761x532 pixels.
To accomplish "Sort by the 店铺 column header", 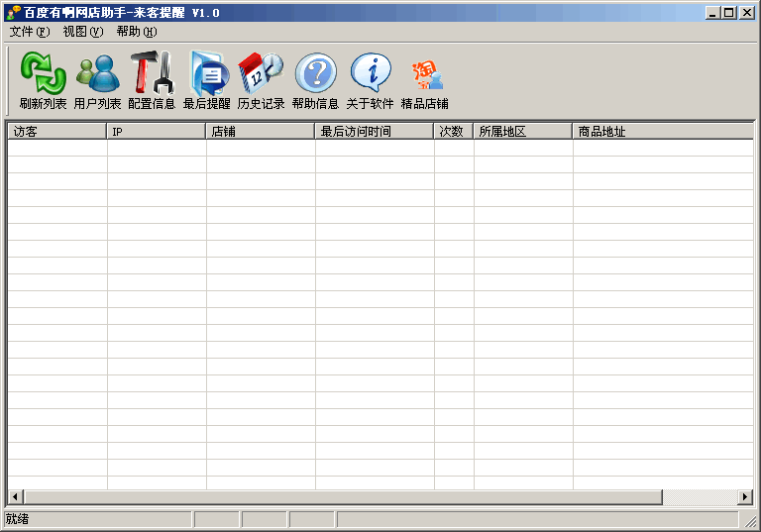I will [x=261, y=131].
